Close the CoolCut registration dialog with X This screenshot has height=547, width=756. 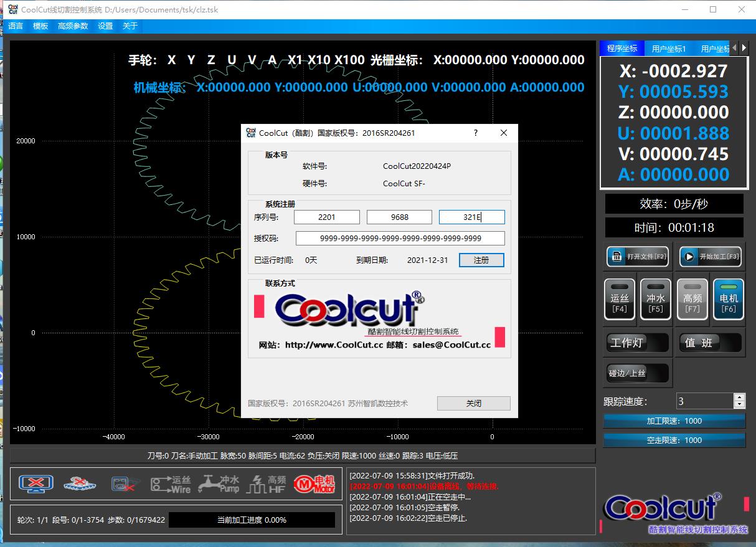504,133
